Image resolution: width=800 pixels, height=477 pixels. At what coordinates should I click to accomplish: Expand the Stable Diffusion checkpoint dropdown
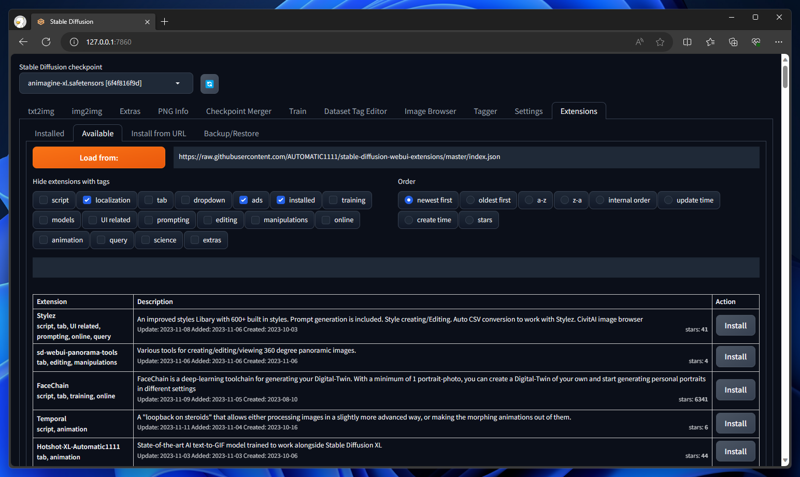point(106,83)
